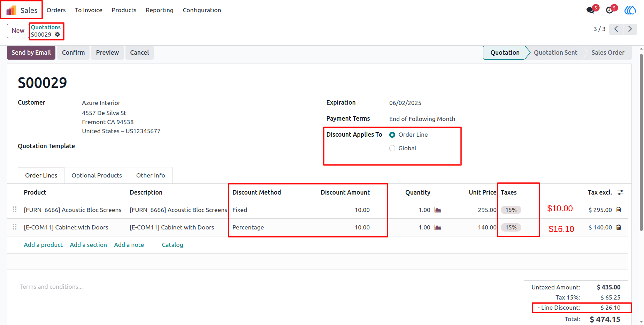Open the Orders menu
The image size is (644, 325).
pyautogui.click(x=56, y=10)
